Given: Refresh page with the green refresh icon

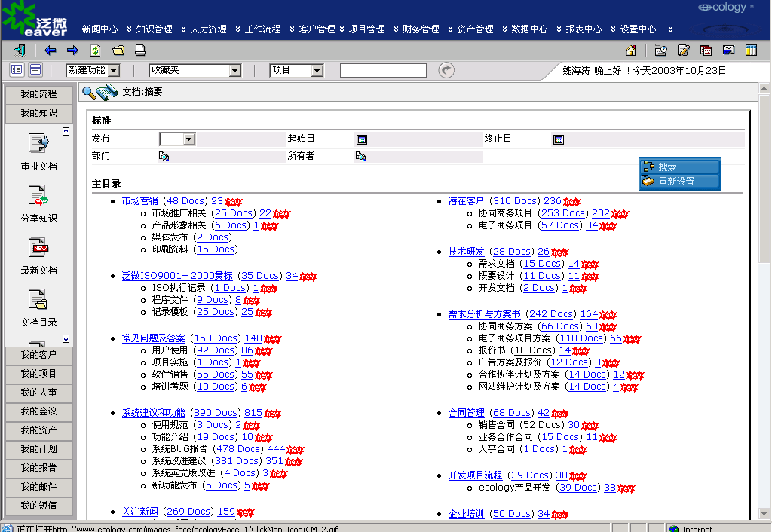Looking at the screenshot, I should 96,50.
